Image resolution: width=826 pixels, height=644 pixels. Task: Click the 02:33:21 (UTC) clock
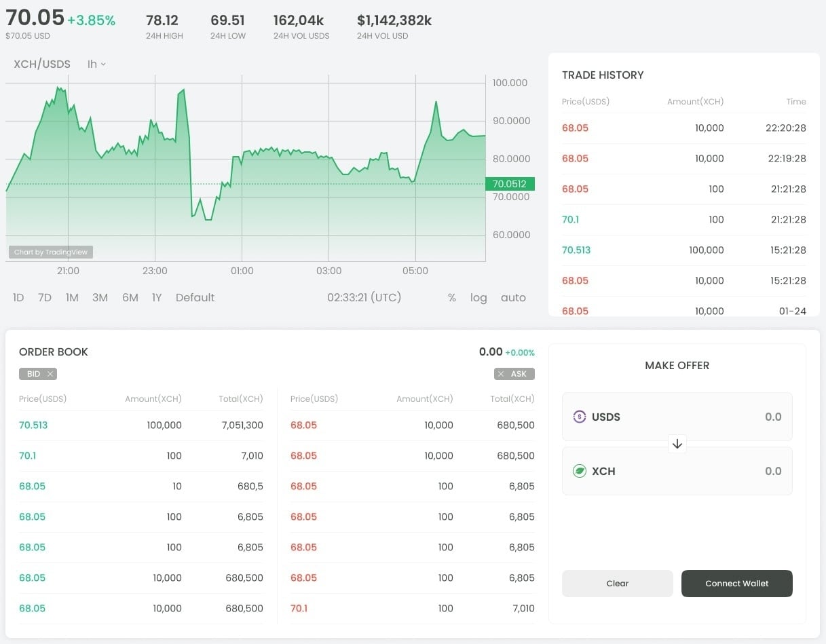(x=364, y=297)
